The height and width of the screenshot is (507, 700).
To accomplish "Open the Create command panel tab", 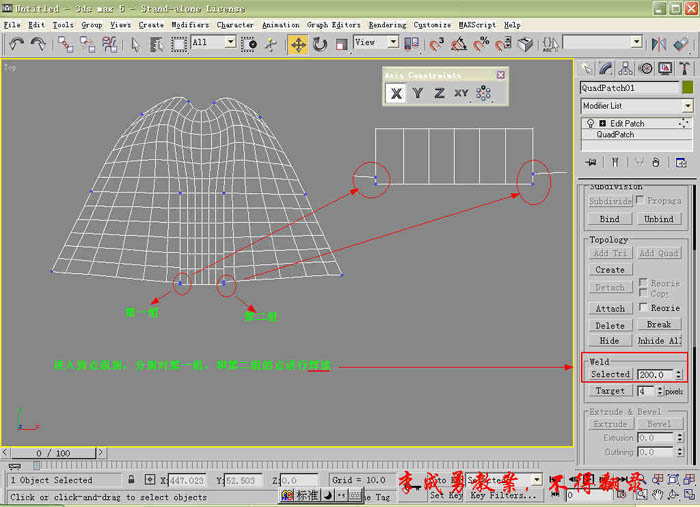I will (x=587, y=68).
